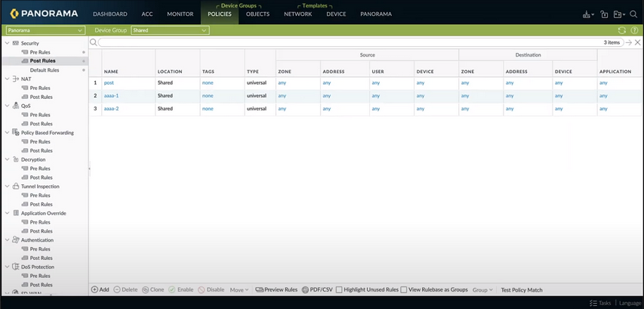Click the Policy Based Forwarding icon

tap(16, 132)
